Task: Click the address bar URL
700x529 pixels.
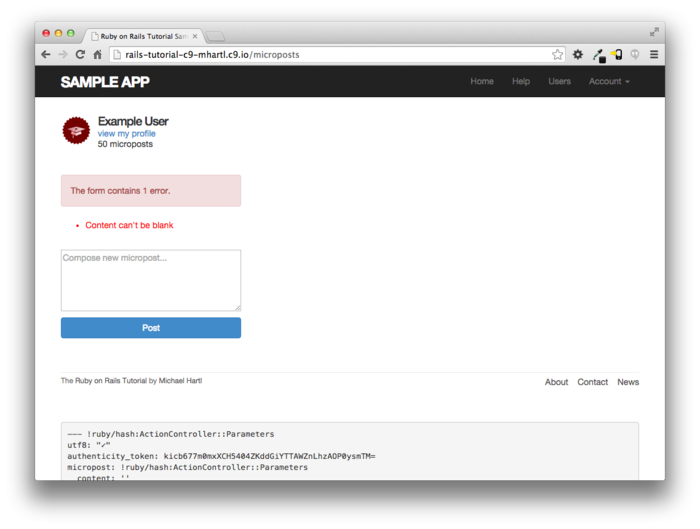Action: [x=212, y=54]
